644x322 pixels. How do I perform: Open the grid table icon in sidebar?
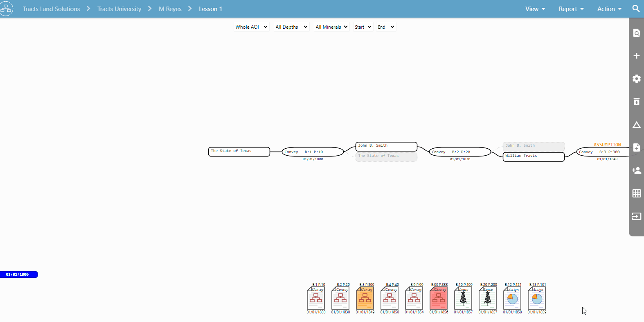636,193
